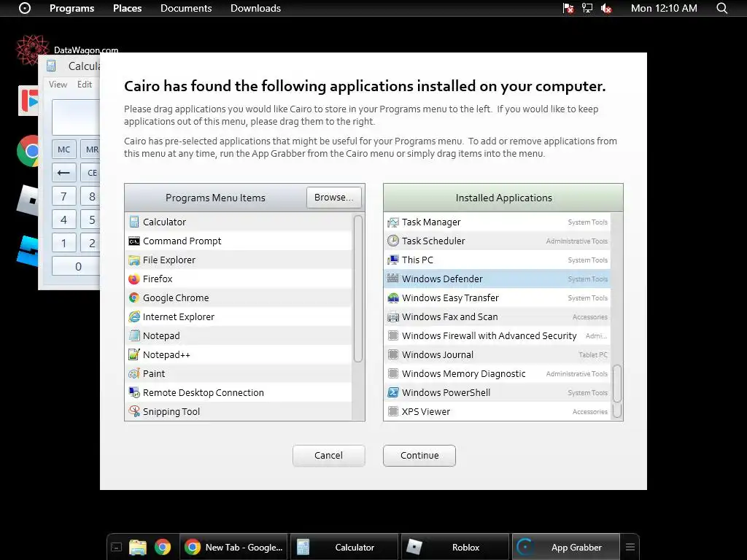Click the Continue button

tap(419, 455)
